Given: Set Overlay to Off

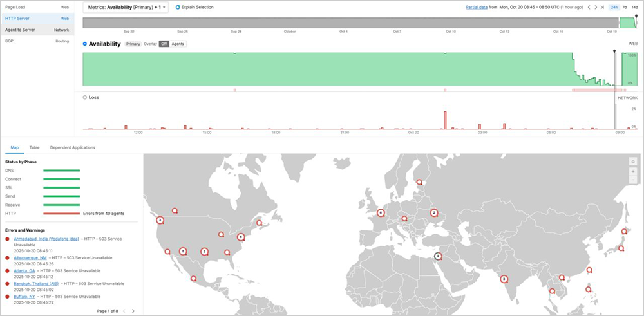Looking at the screenshot, I should [x=164, y=44].
